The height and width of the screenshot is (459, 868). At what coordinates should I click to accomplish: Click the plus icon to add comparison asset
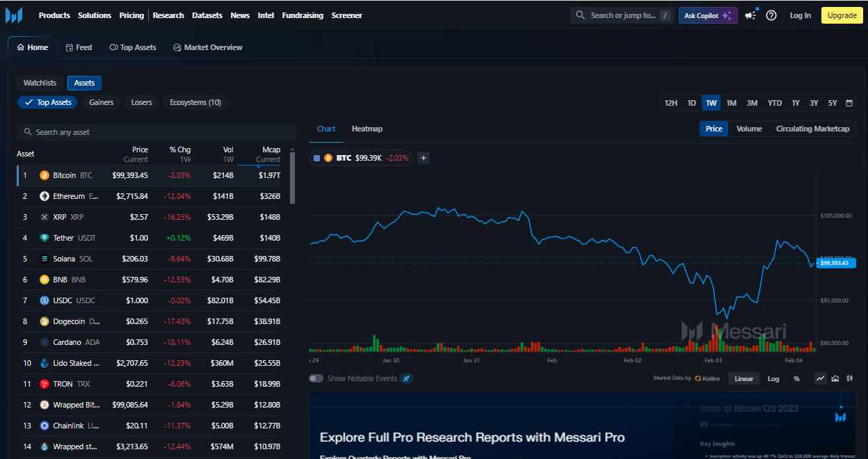click(x=424, y=158)
